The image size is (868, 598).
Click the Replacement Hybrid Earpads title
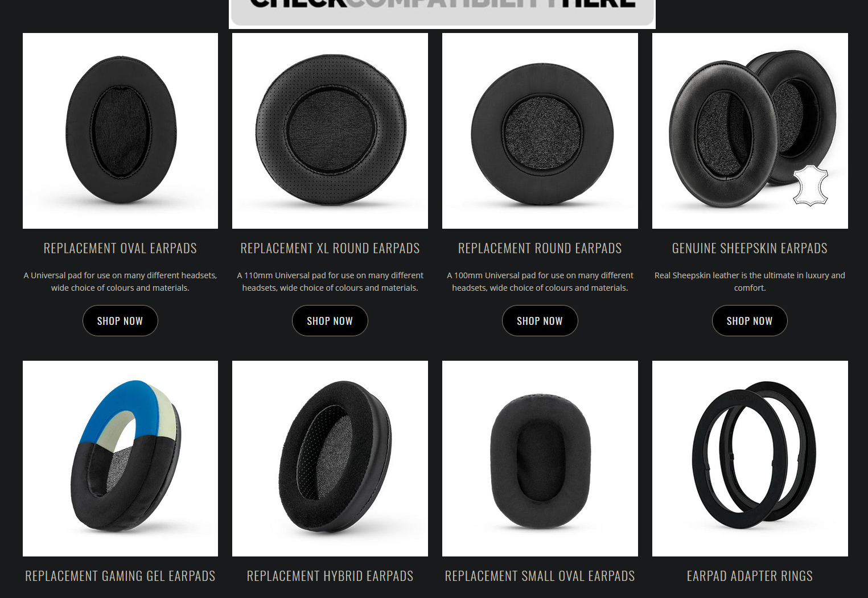coord(330,576)
